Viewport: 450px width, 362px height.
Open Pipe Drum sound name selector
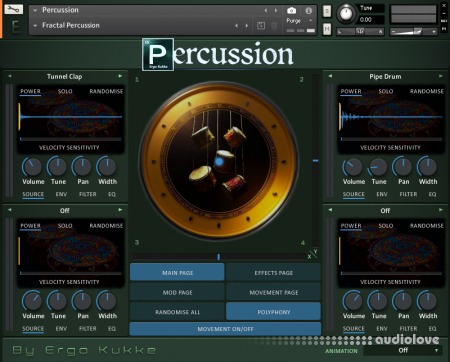385,76
